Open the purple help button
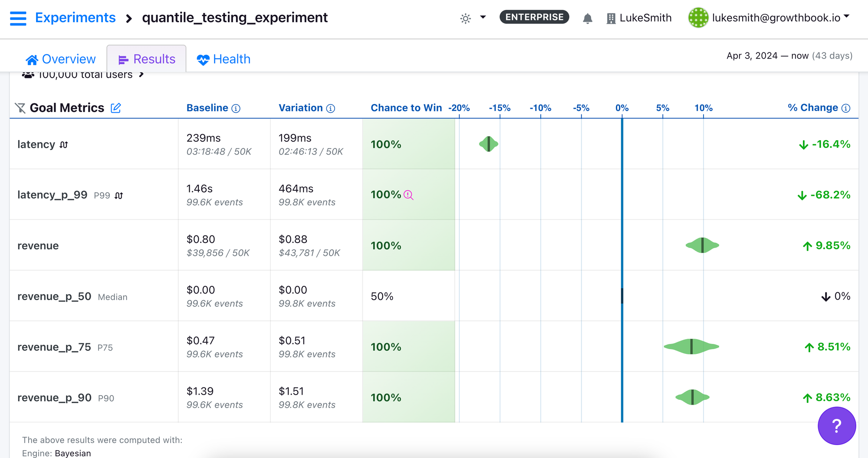Image resolution: width=868 pixels, height=458 pixels. point(836,426)
